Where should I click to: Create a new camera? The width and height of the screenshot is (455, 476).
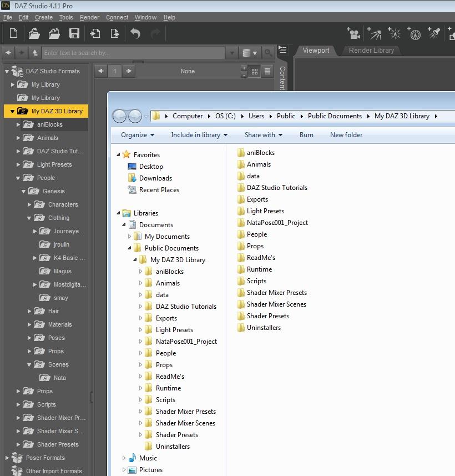pos(354,33)
